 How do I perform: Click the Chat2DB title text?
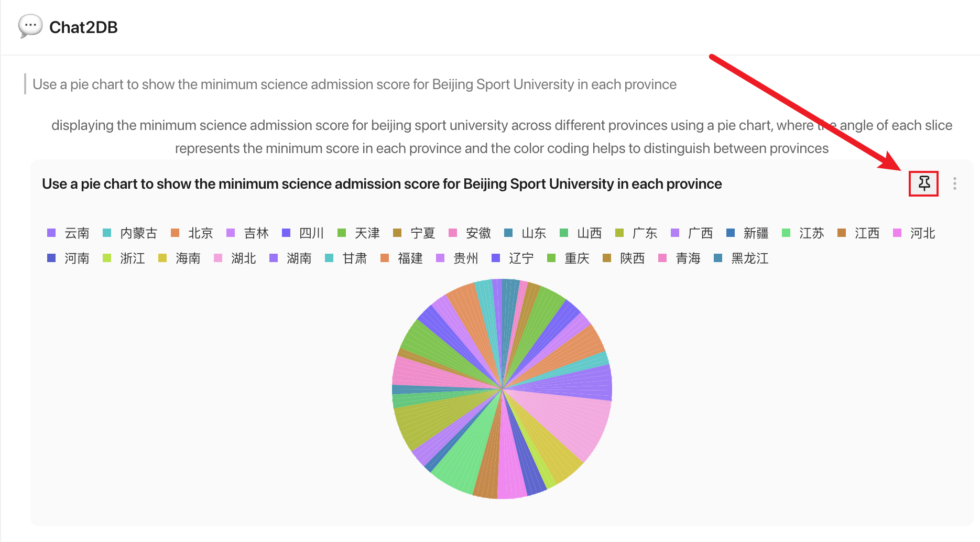point(83,27)
